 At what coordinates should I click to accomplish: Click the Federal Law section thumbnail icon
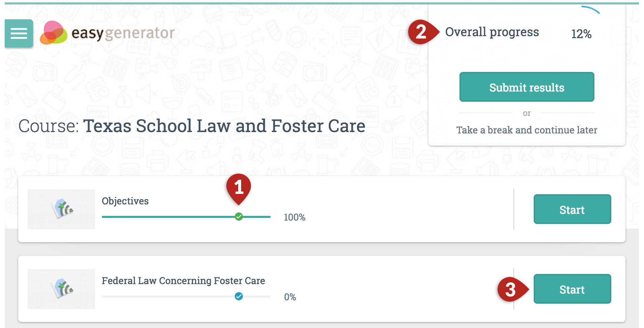click(x=61, y=289)
